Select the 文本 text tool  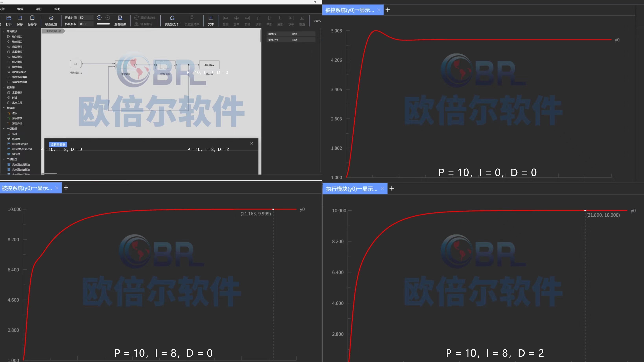point(211,20)
